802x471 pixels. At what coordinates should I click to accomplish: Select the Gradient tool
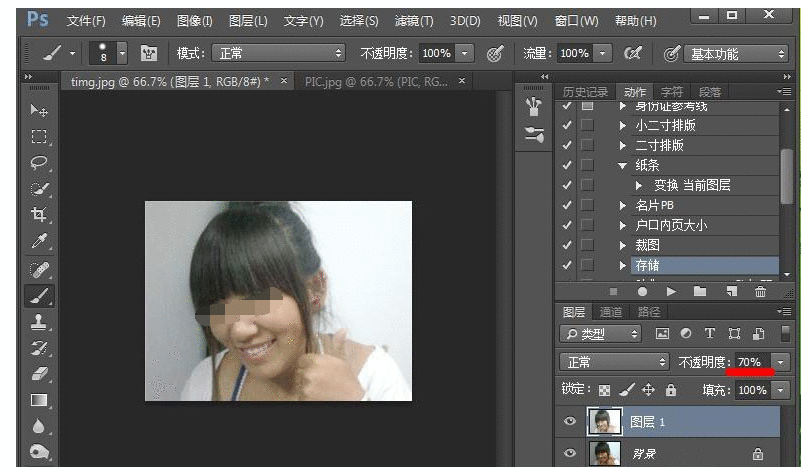39,400
